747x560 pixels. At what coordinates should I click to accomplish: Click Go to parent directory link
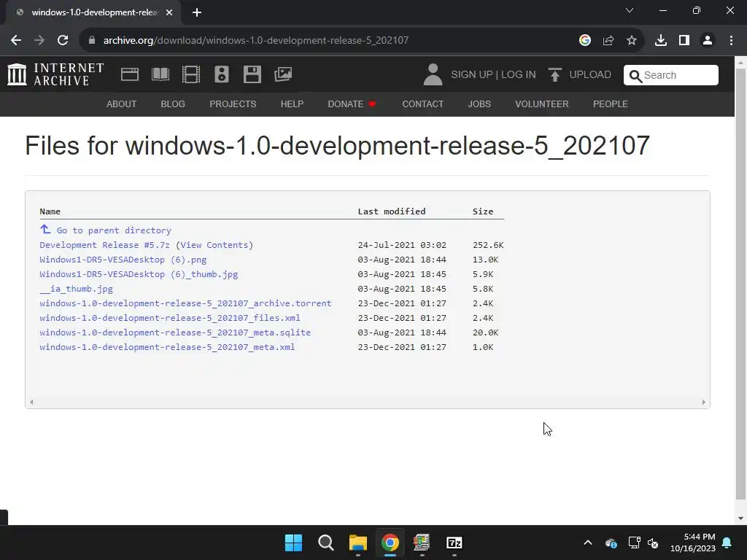114,230
